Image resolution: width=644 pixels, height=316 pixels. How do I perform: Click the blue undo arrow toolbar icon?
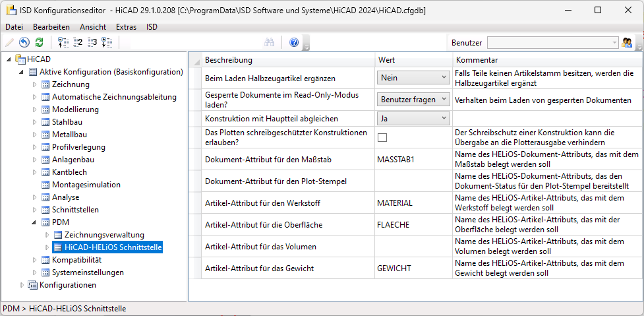[x=24, y=42]
